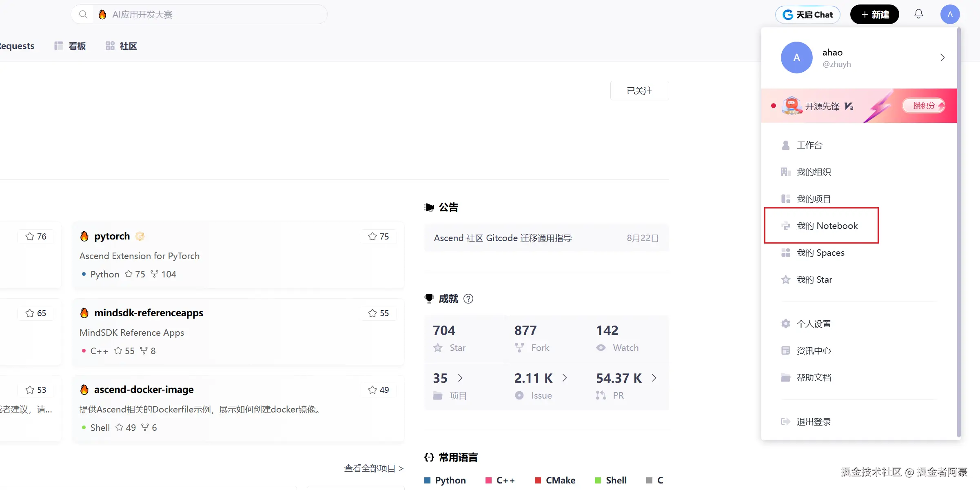Click the notification bell icon
Viewport: 980px width, 490px height.
coord(918,14)
